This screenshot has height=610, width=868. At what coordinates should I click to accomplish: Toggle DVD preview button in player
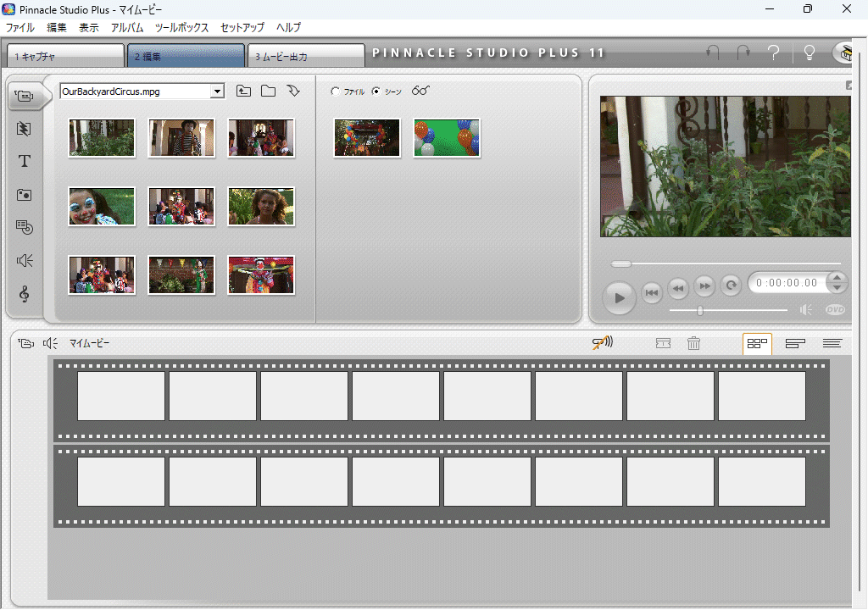pyautogui.click(x=835, y=310)
